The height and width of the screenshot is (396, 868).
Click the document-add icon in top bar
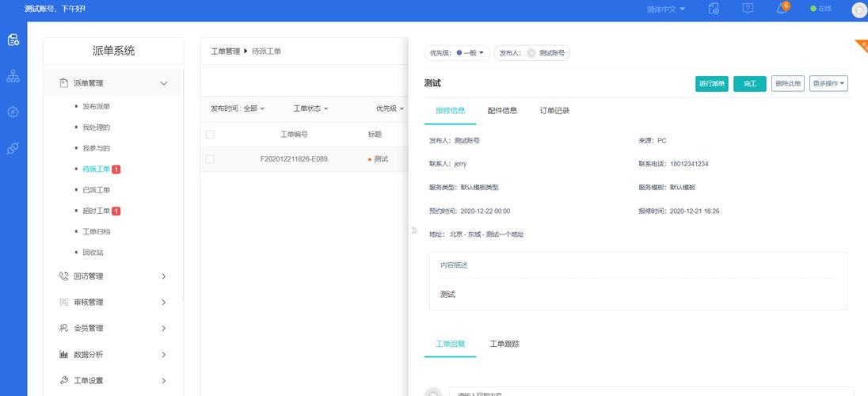point(714,9)
